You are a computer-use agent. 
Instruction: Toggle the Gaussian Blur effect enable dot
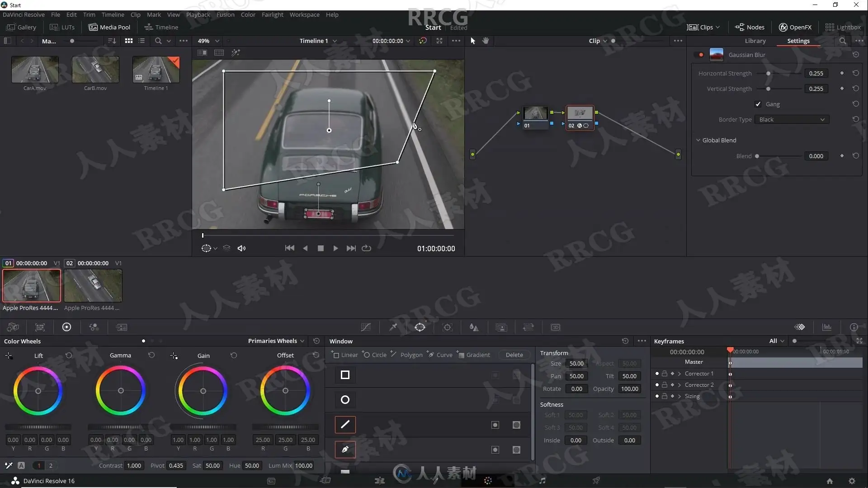click(701, 55)
